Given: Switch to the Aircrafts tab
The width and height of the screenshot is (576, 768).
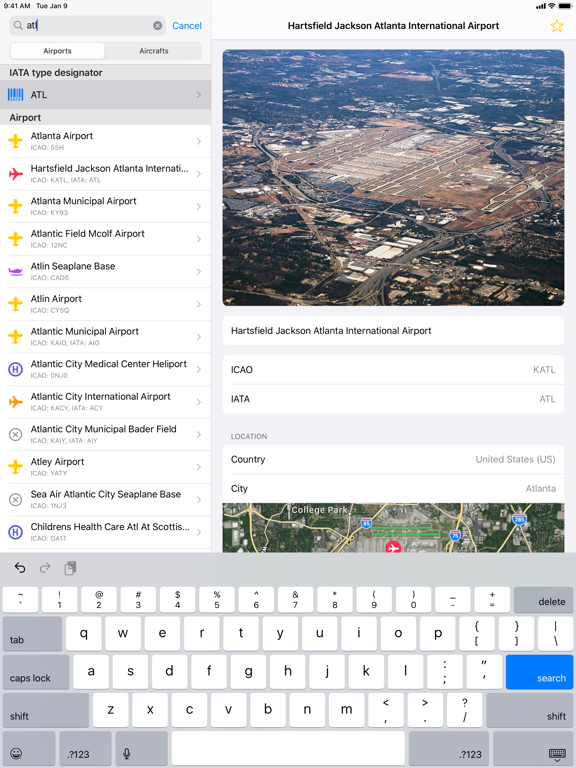Looking at the screenshot, I should 153,51.
